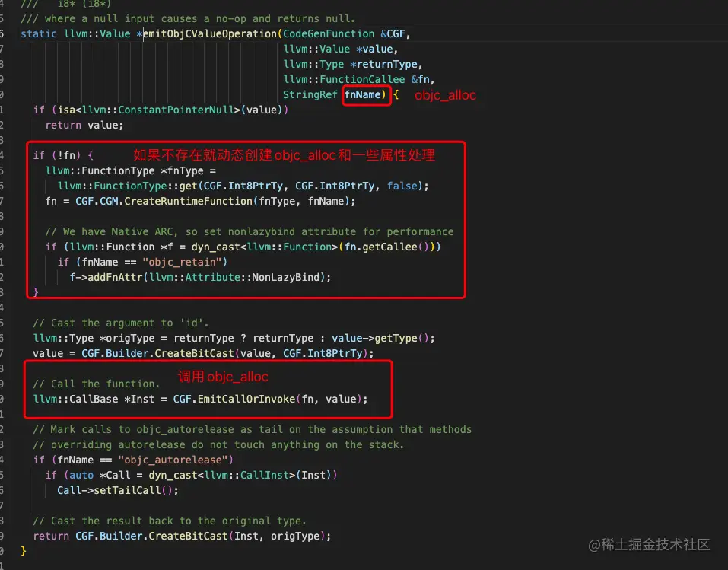Click the CodeGenFunction parameter type
Image resolution: width=728 pixels, height=570 pixels.
(x=329, y=34)
